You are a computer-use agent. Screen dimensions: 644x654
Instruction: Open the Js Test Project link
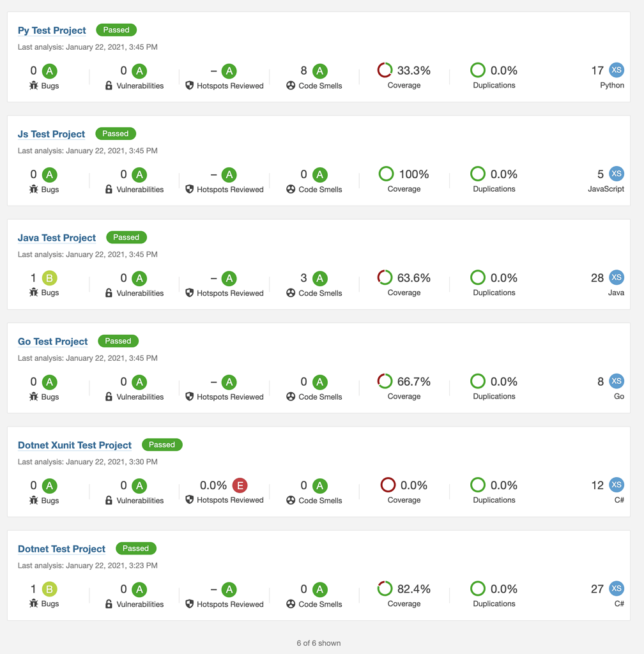tap(51, 134)
